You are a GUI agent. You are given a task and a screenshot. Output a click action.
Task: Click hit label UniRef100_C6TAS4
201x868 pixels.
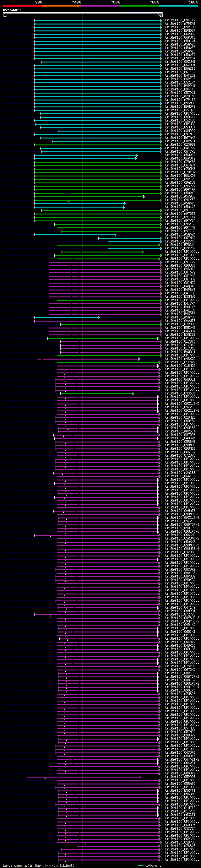180,165
